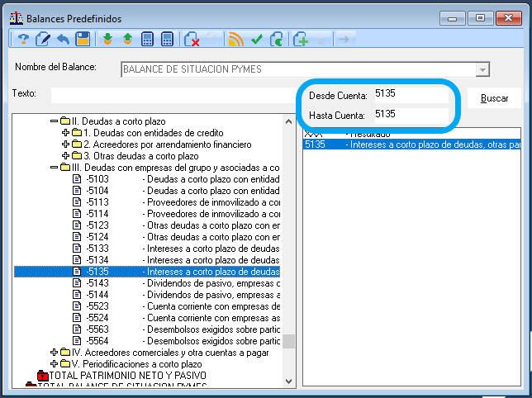Click folder icon of IV. Acreedores comerciales
The image size is (532, 398).
tap(65, 353)
